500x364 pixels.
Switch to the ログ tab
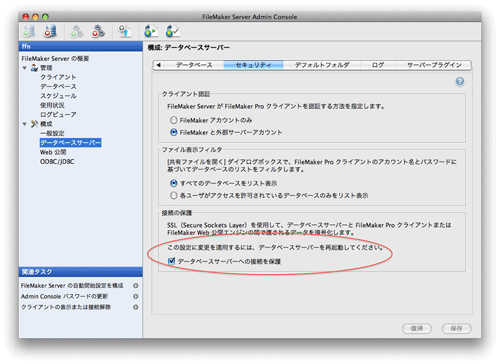[378, 65]
